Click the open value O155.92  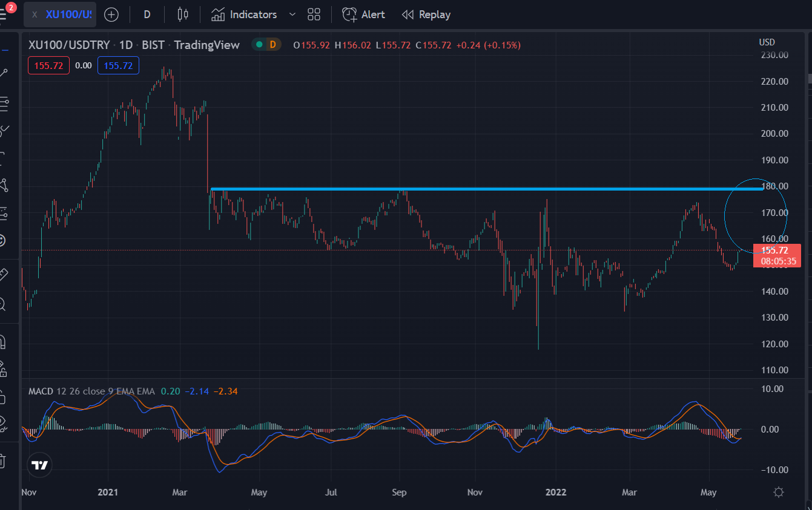(311, 45)
